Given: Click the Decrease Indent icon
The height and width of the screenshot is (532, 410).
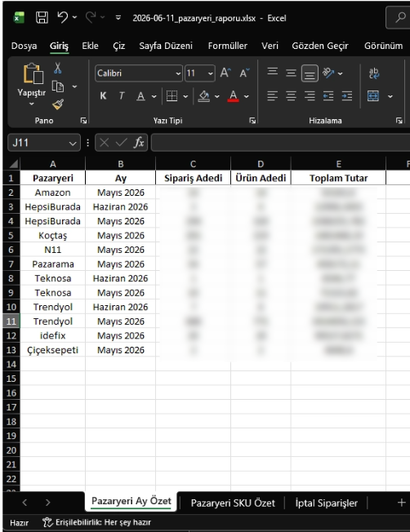Looking at the screenshot, I should point(328,96).
